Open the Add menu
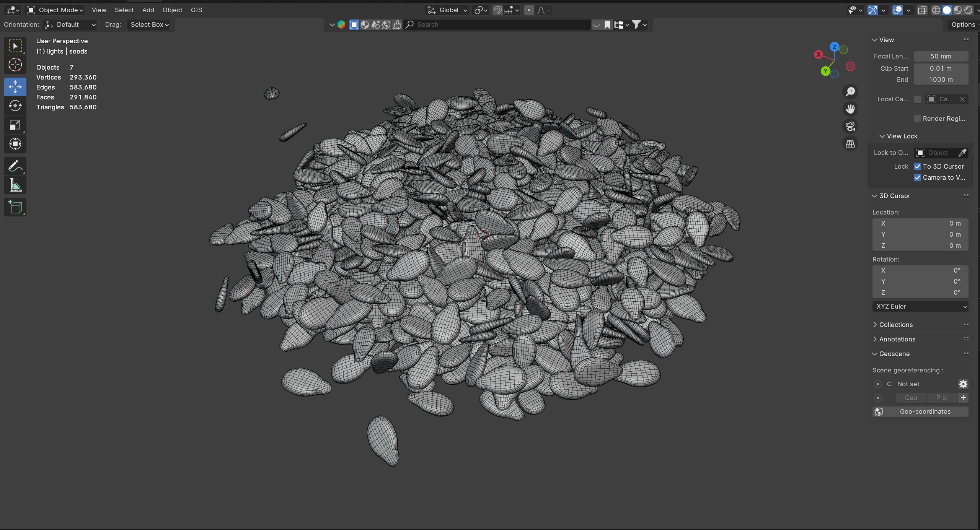This screenshot has height=530, width=980. (x=148, y=10)
